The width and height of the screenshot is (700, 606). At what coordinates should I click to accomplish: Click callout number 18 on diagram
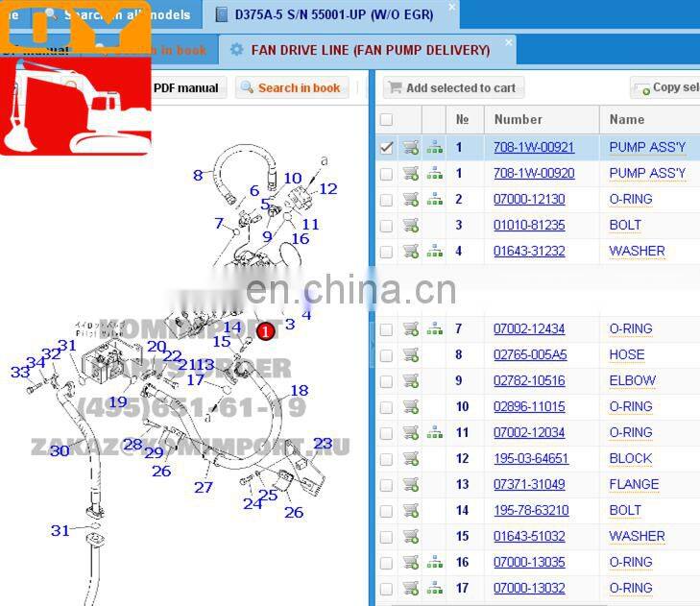click(x=300, y=391)
